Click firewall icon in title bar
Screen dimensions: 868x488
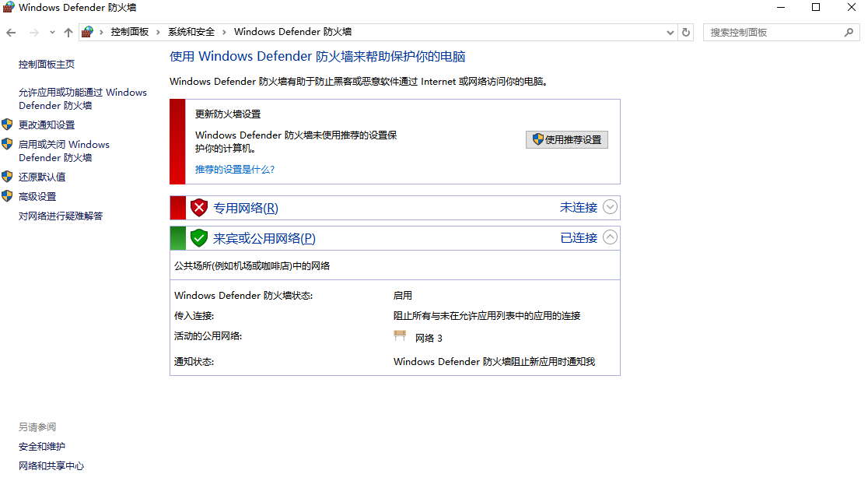pos(9,7)
